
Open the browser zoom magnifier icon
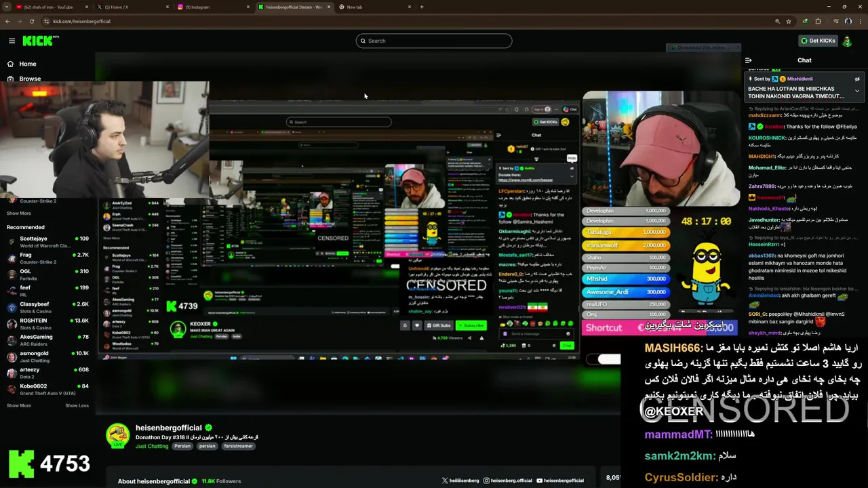click(x=777, y=21)
